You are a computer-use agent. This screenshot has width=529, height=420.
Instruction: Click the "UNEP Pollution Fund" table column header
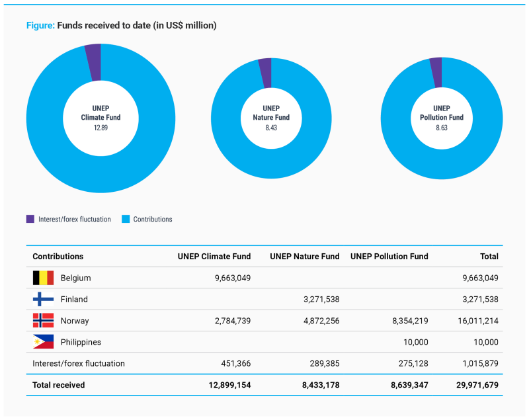tap(389, 257)
